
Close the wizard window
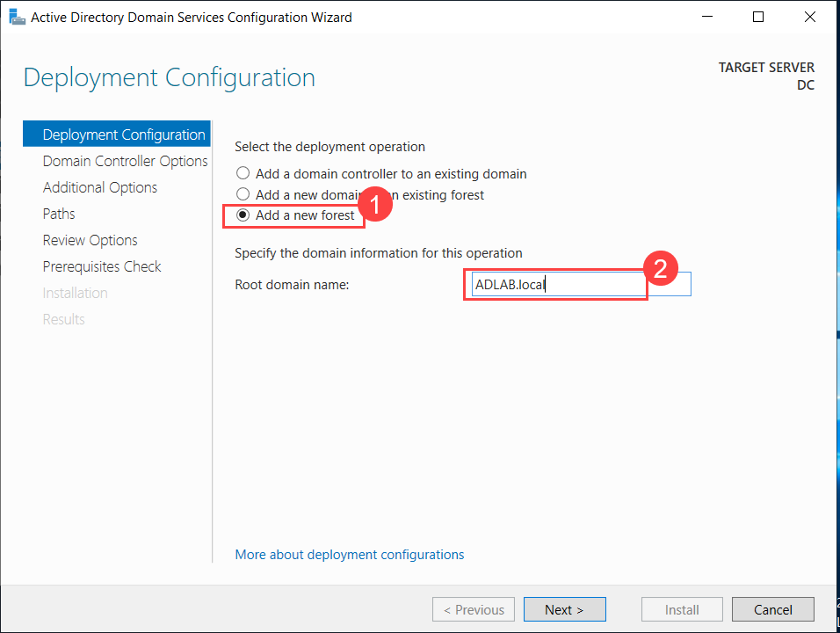[x=810, y=17]
